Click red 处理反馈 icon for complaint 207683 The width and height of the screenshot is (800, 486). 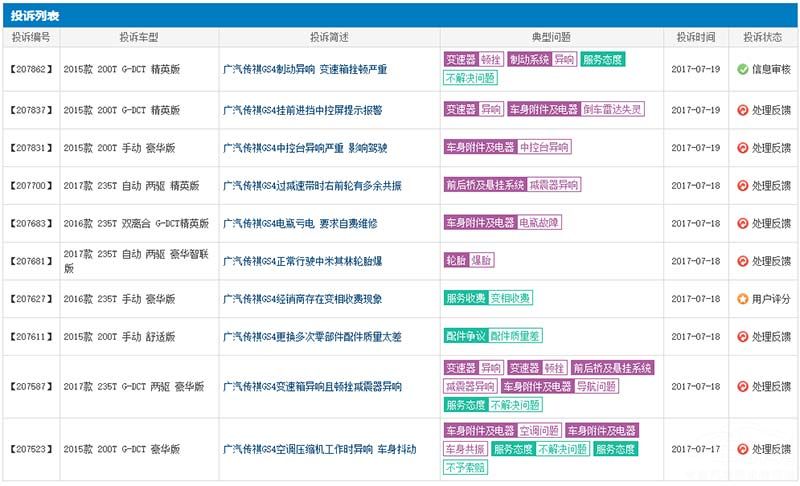(742, 222)
